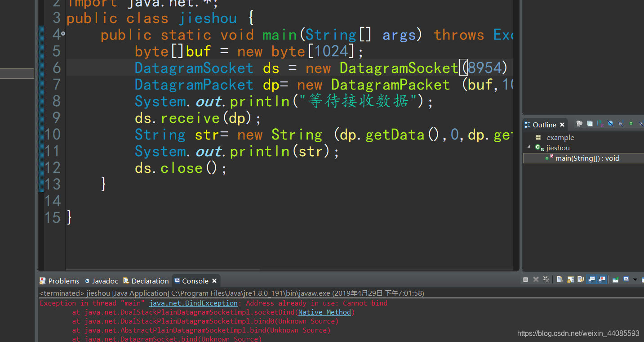The width and height of the screenshot is (644, 342).
Task: Clear the Console output
Action: click(x=560, y=279)
